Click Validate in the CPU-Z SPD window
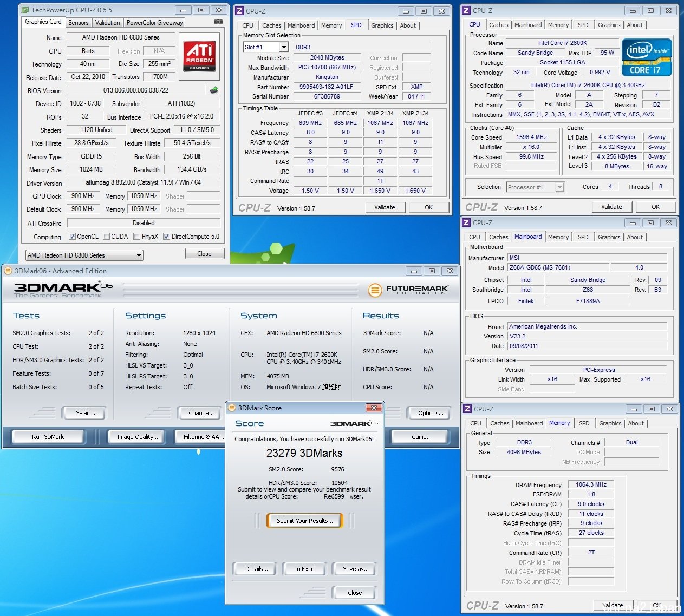Screen dimensions: 684x616 (385, 207)
